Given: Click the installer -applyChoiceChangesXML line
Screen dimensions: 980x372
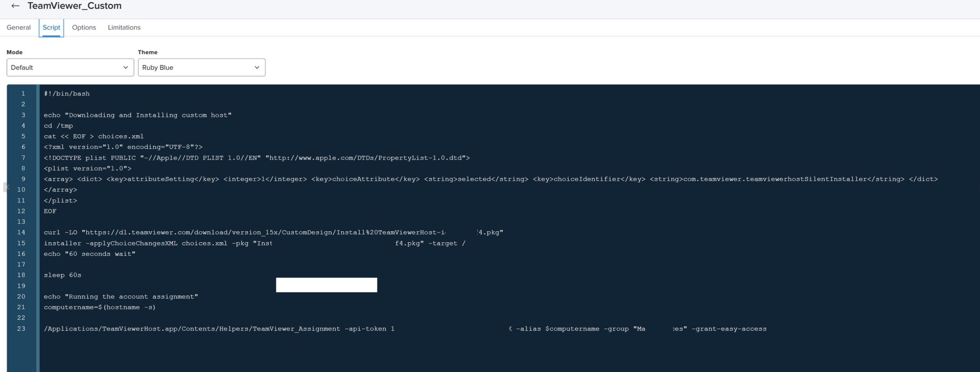Looking at the screenshot, I should pyautogui.click(x=254, y=243).
